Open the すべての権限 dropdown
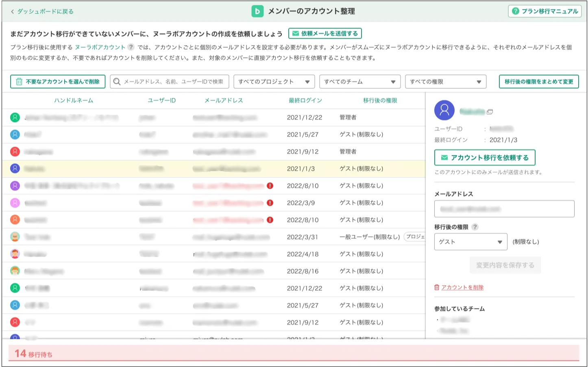The height and width of the screenshot is (367, 588). [446, 81]
